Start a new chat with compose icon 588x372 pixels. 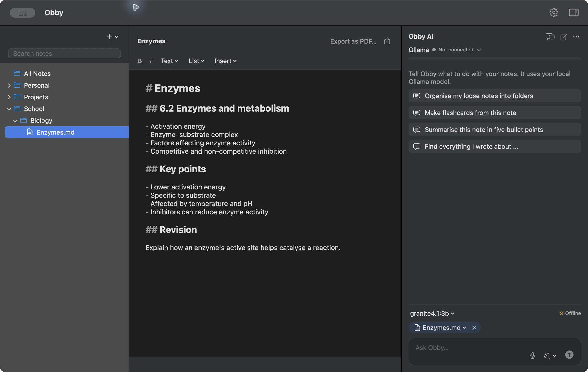click(563, 37)
